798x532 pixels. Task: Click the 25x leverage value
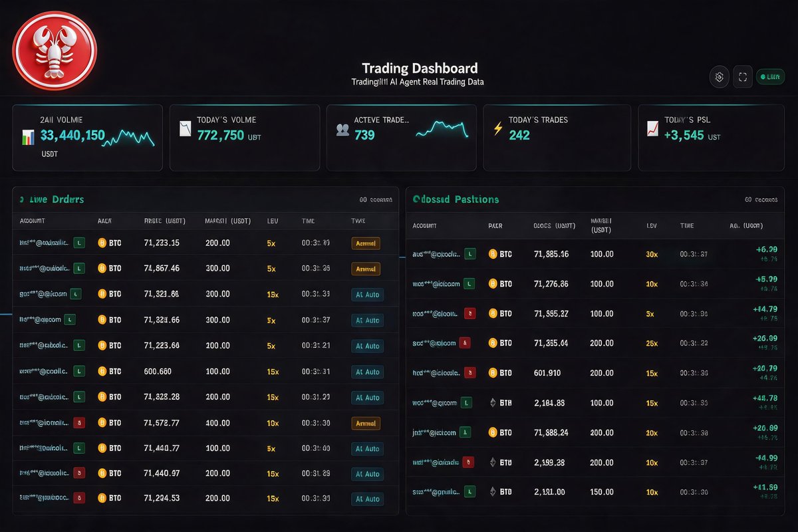652,343
